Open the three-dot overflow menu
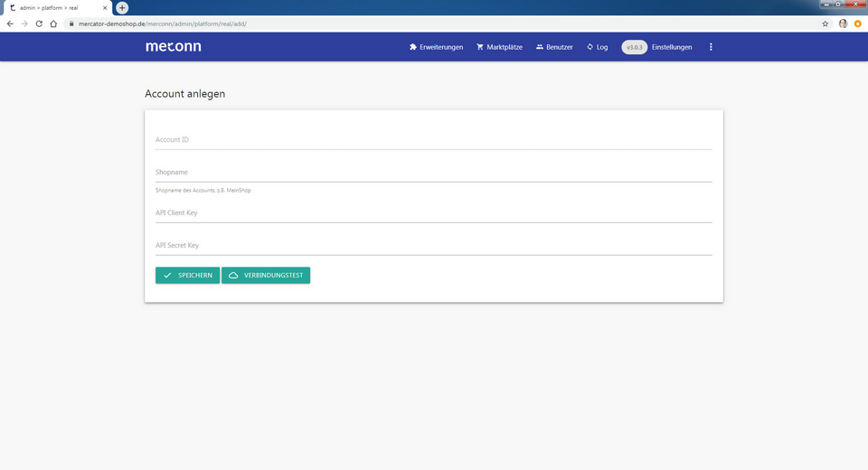 711,47
